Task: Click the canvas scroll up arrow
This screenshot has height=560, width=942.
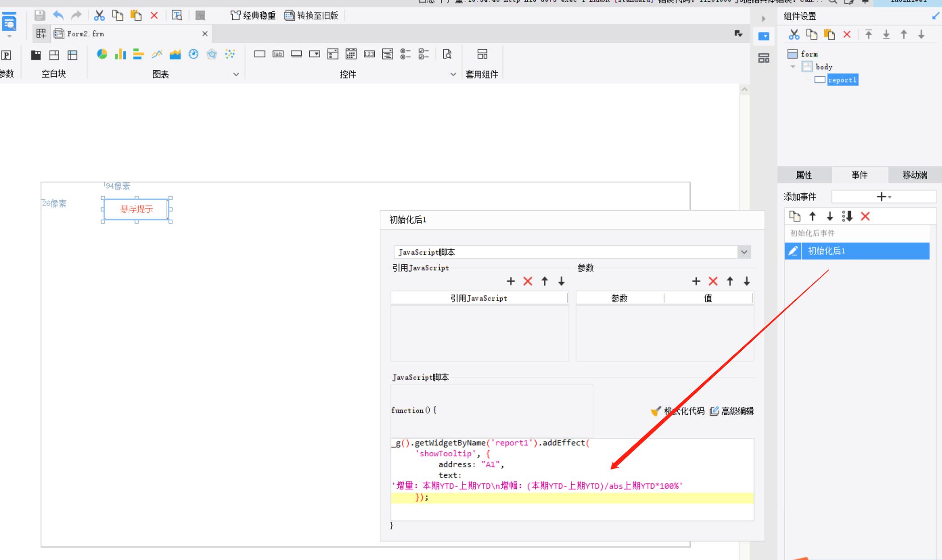Action: 744,89
